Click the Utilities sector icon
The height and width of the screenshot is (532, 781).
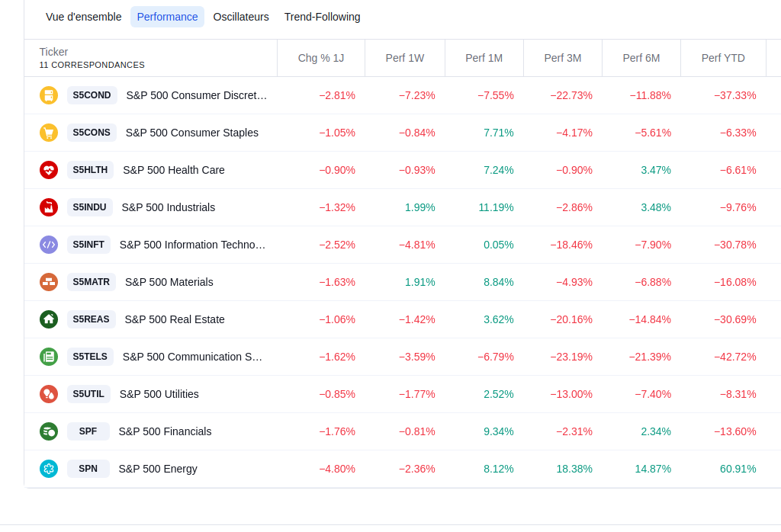(x=49, y=394)
